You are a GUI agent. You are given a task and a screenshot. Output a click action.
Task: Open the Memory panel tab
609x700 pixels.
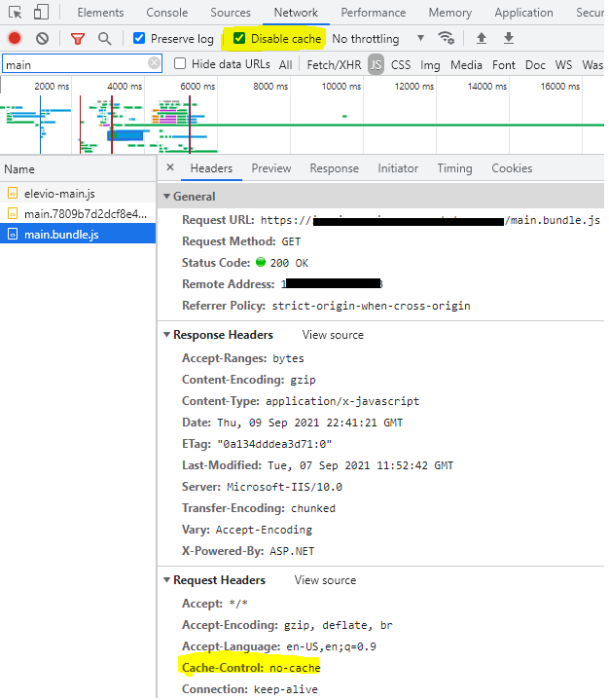click(449, 13)
